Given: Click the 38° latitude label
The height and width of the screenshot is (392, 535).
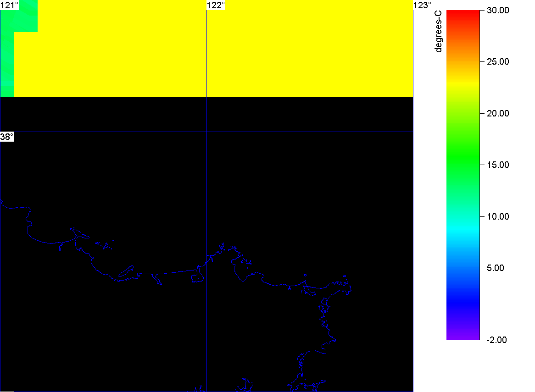Looking at the screenshot, I should pyautogui.click(x=7, y=137).
